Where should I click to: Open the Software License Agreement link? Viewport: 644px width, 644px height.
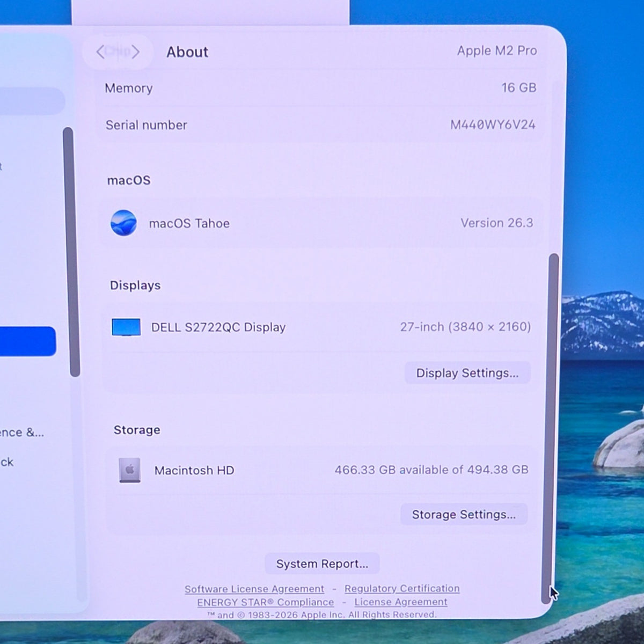tap(254, 589)
